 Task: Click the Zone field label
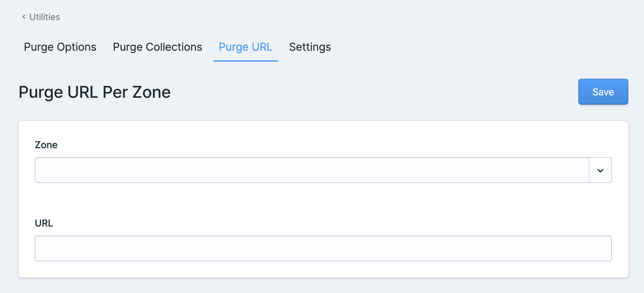[x=46, y=145]
